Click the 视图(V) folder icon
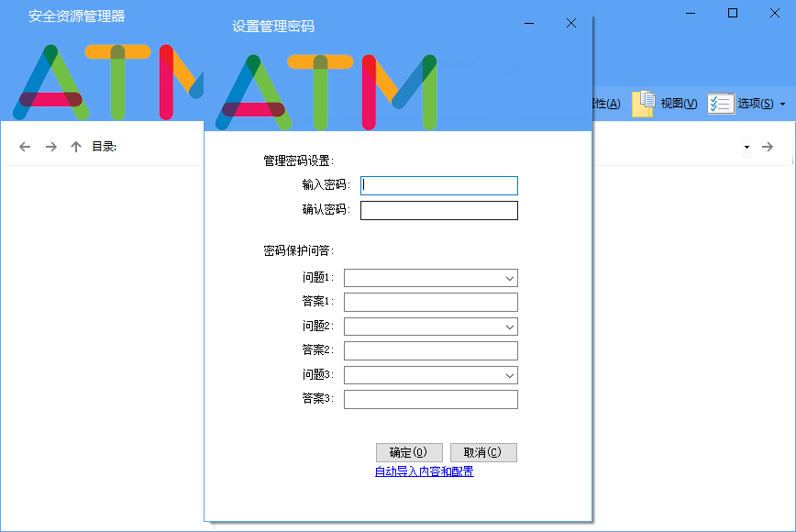This screenshot has height=532, width=796. pos(645,103)
